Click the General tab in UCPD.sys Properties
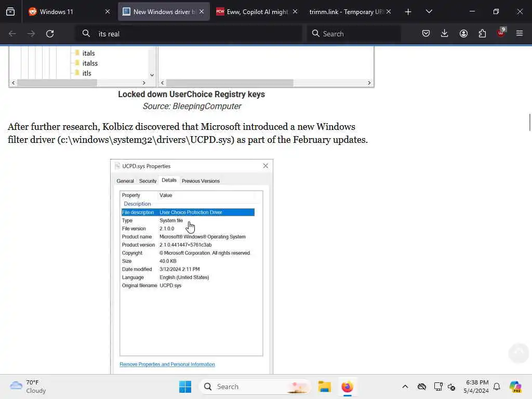The height and width of the screenshot is (399, 532). point(125,181)
